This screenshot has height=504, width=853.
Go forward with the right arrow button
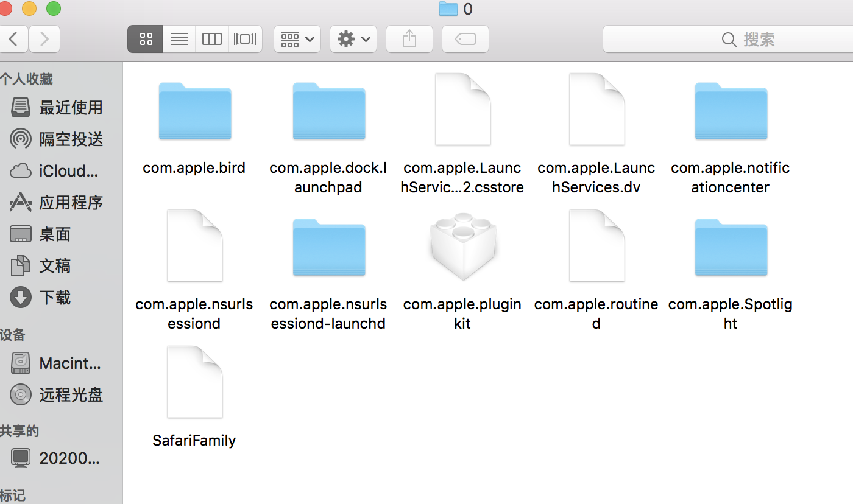coord(44,40)
